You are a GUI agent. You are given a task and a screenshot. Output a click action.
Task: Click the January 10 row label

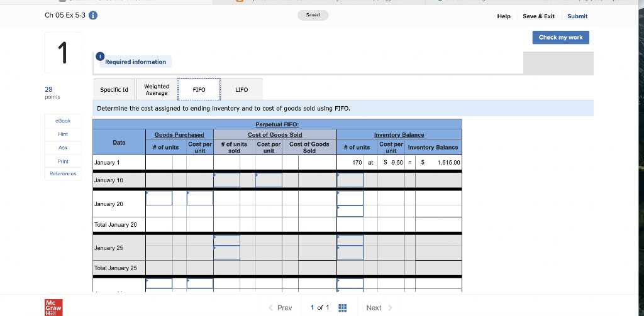click(108, 180)
